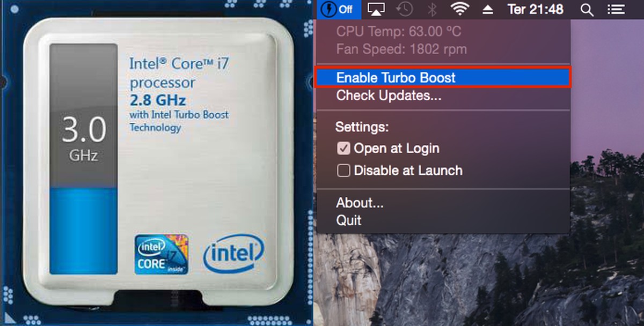Screen dimensions: 644x326
Task: Click the oval Intel logo on the chip
Action: 233,253
